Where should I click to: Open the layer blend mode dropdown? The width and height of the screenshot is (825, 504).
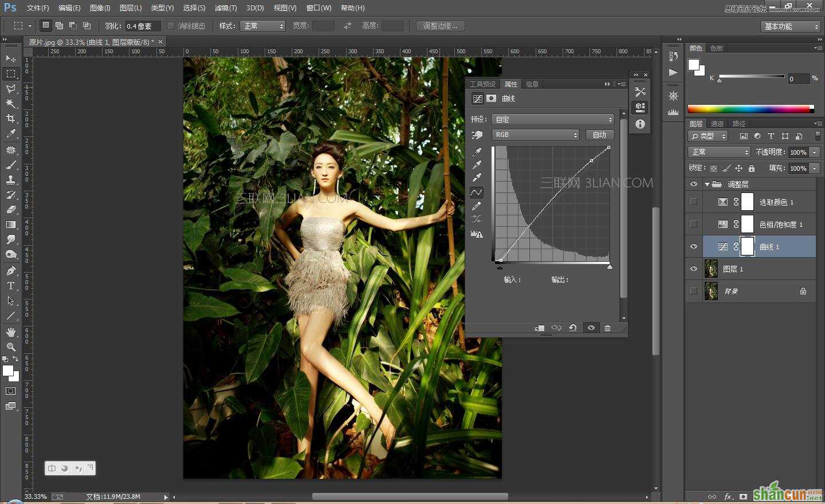[x=718, y=152]
